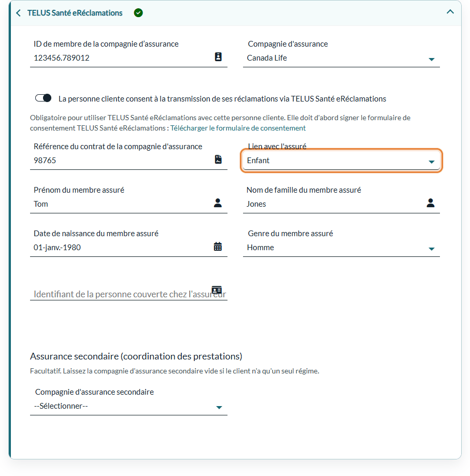The image size is (470, 476).
Task: Click the member ID badge icon
Action: [218, 57]
